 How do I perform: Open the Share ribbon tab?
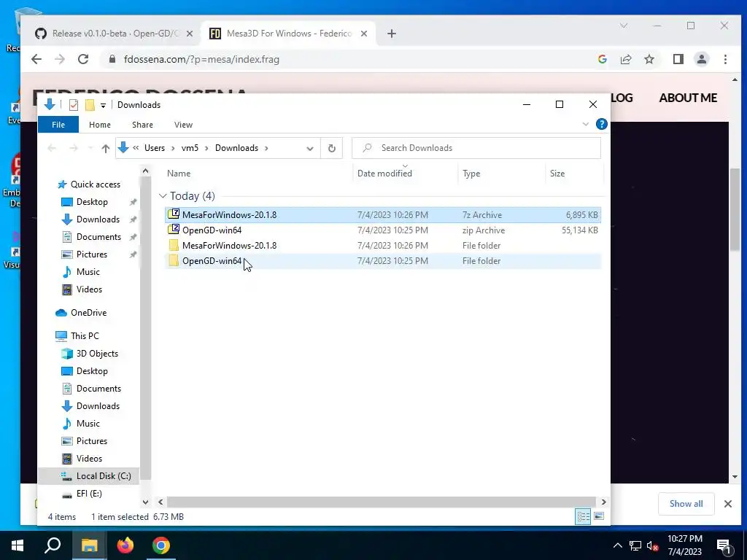(x=142, y=125)
